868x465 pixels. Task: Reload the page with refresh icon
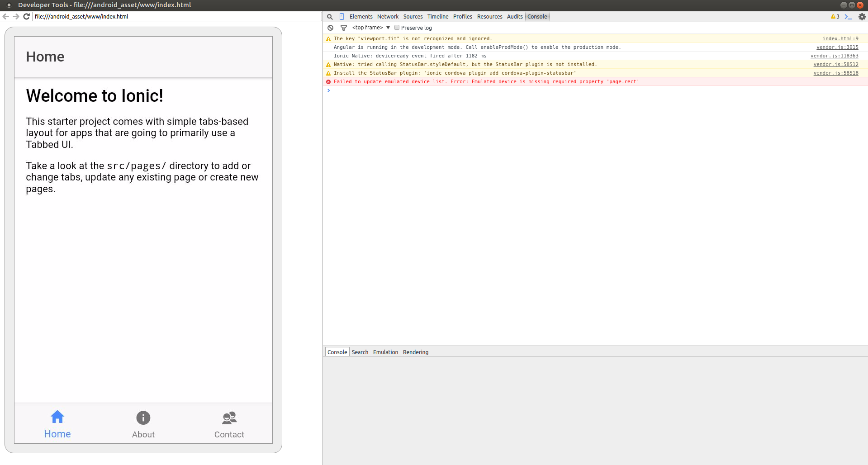coord(27,16)
